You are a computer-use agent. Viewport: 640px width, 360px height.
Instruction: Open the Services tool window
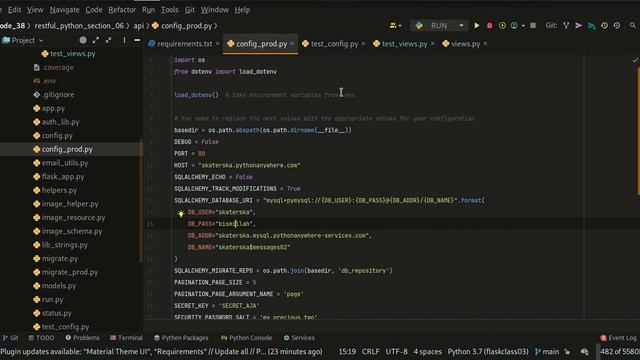click(299, 338)
